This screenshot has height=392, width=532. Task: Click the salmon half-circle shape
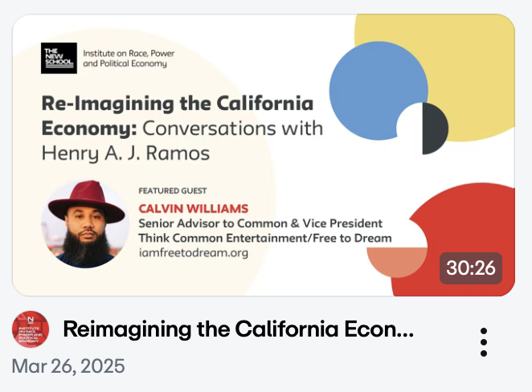397,263
